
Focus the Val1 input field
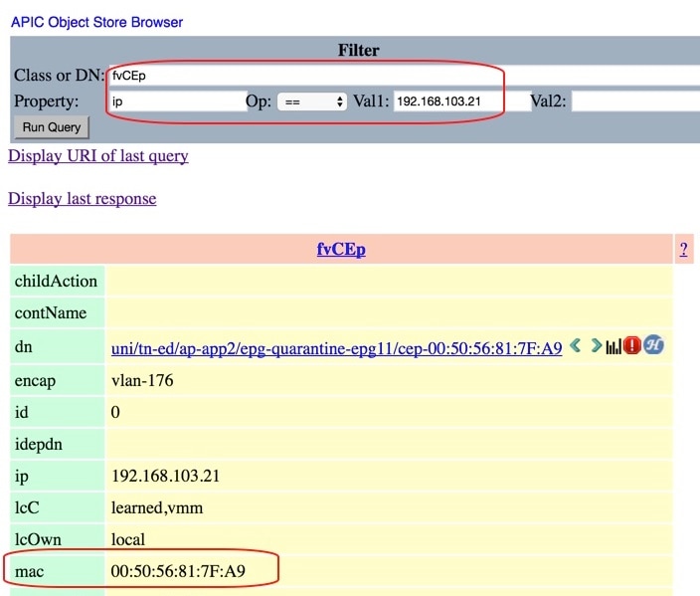point(462,101)
